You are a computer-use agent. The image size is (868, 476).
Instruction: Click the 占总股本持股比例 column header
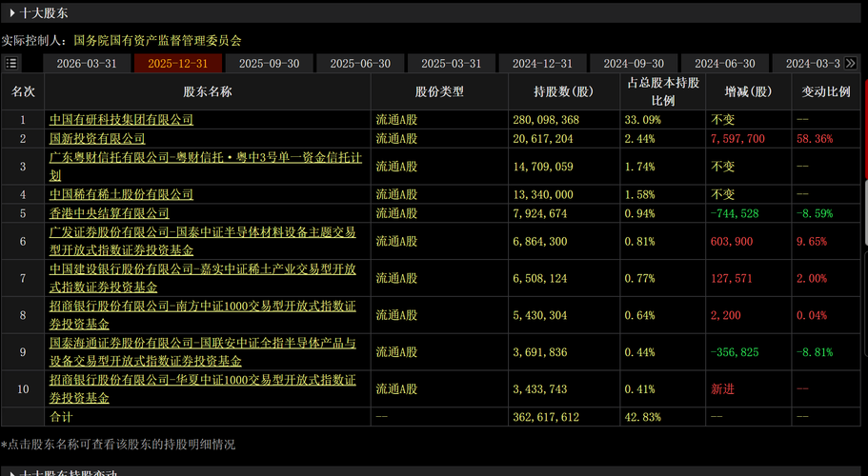tap(663, 91)
